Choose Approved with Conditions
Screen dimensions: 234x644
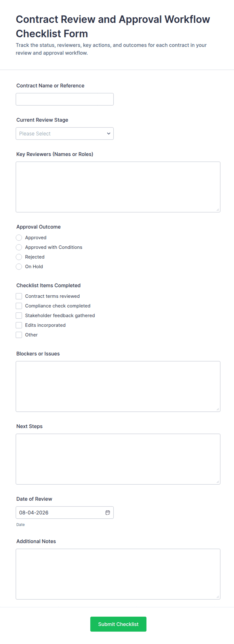pos(19,247)
